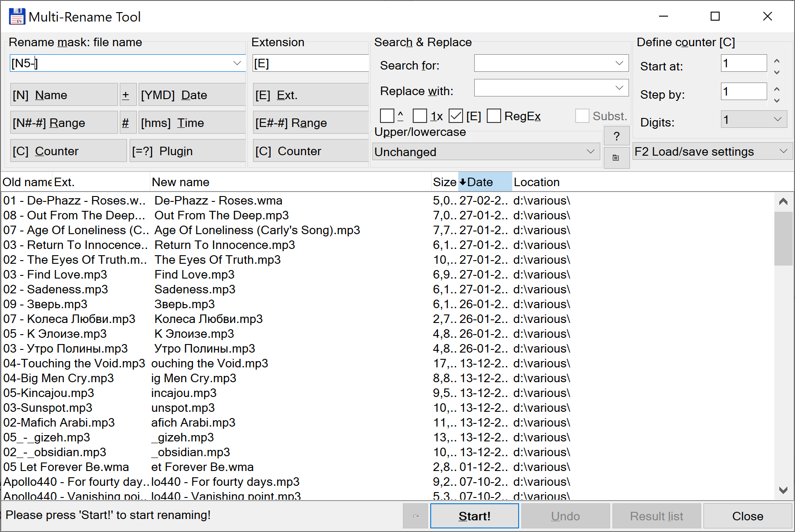795x532 pixels.
Task: Select the file 05 Let Forever Be.wma
Action: (66, 467)
